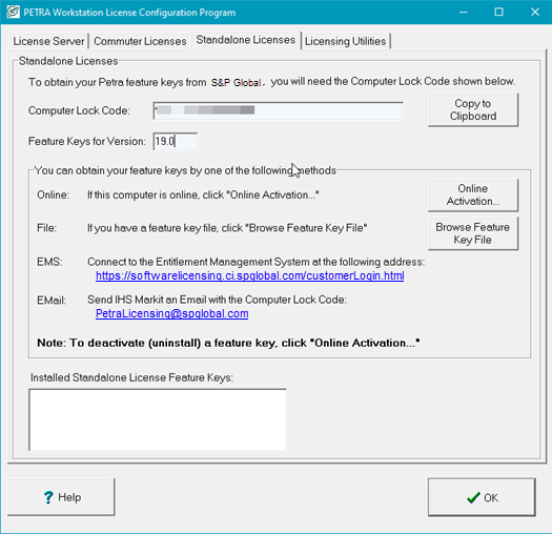The height and width of the screenshot is (534, 552).
Task: Switch to the License Server tab
Action: point(49,41)
